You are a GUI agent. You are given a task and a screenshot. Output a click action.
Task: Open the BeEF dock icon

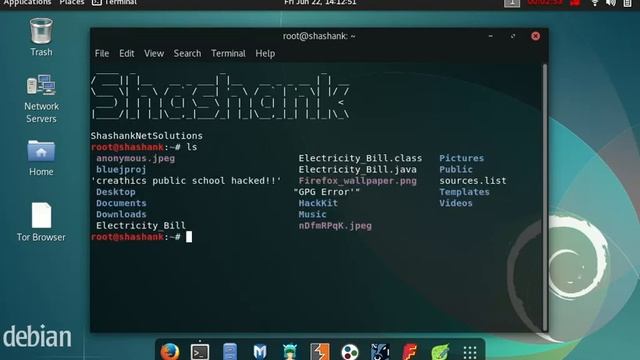(380, 351)
